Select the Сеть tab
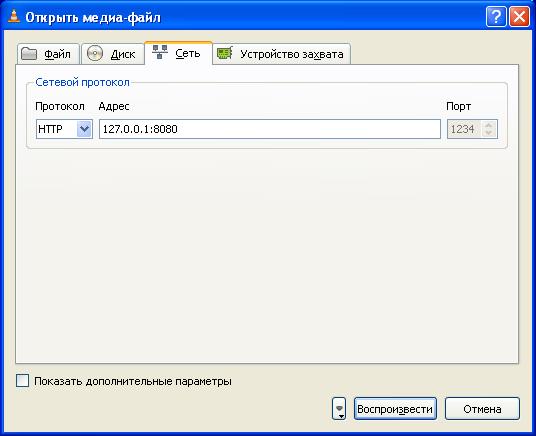Screen dimensions: 536x436 178,53
